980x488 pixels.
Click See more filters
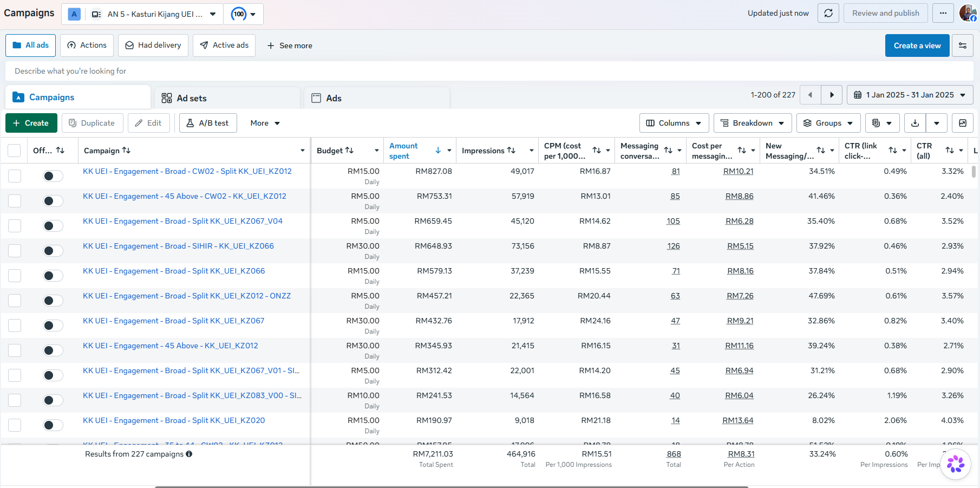click(x=290, y=45)
